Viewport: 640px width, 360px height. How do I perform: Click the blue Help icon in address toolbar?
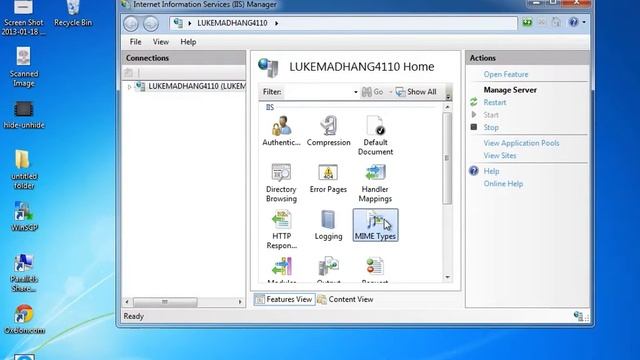coord(573,22)
